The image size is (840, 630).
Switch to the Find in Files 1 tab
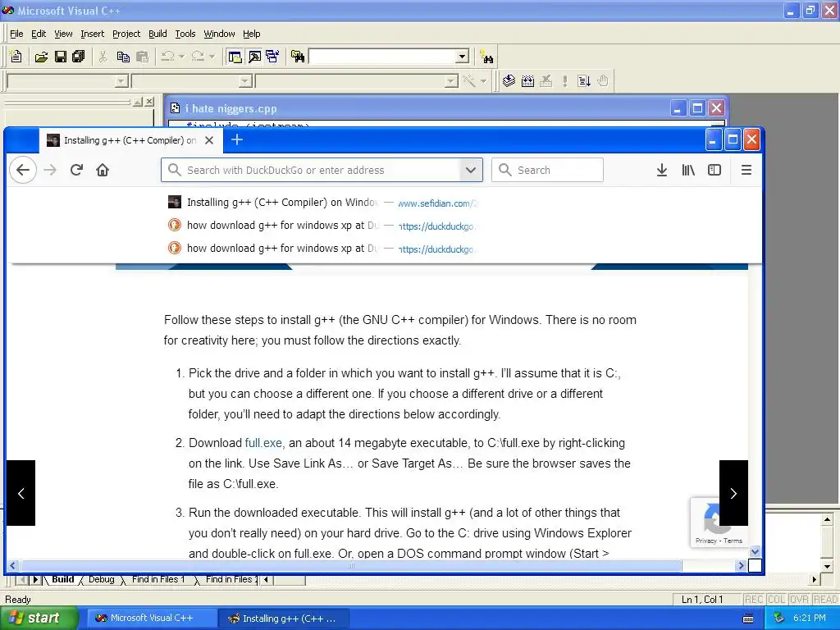pos(158,579)
